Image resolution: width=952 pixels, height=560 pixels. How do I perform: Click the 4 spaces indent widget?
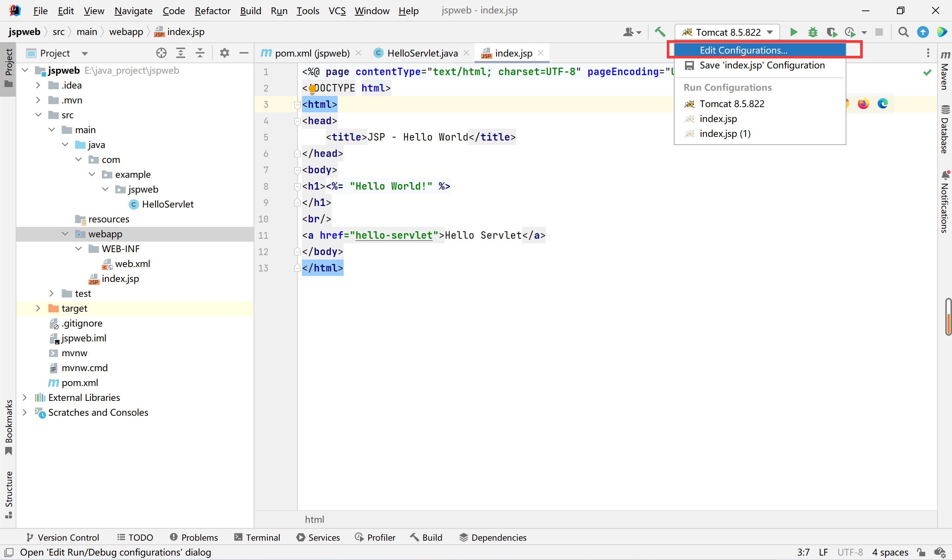pyautogui.click(x=890, y=552)
